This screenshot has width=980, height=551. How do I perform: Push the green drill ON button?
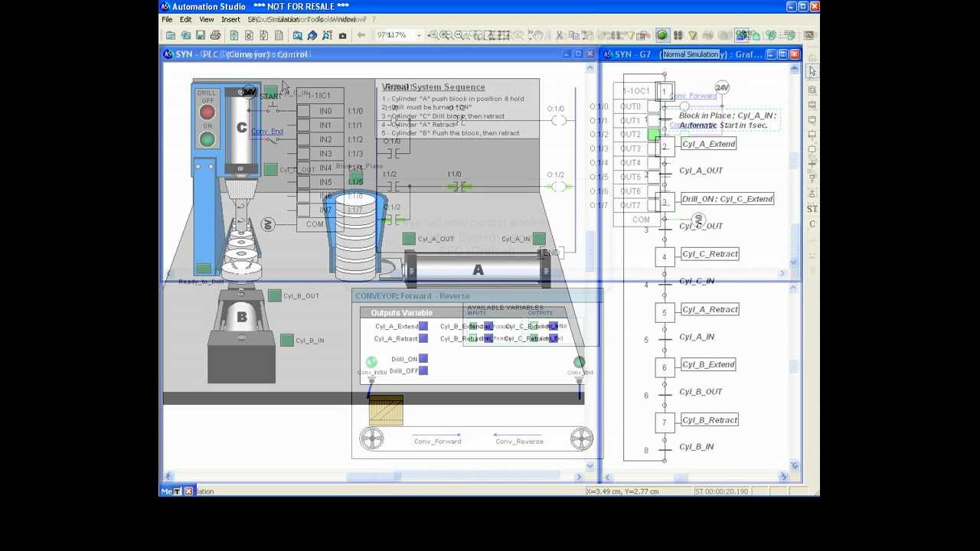pos(207,139)
